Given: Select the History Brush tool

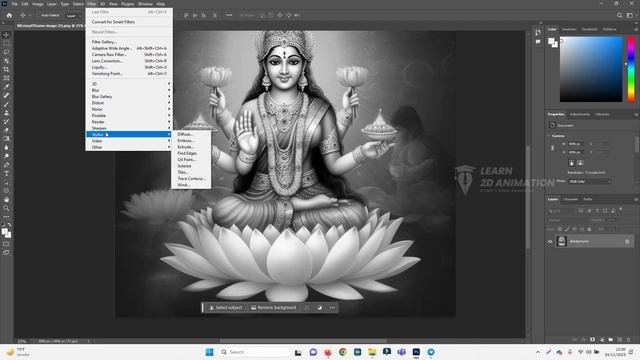Looking at the screenshot, I should pos(6,121).
